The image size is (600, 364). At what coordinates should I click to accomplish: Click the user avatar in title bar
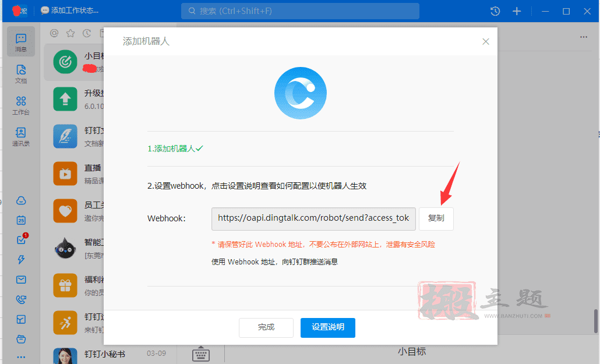pos(20,10)
